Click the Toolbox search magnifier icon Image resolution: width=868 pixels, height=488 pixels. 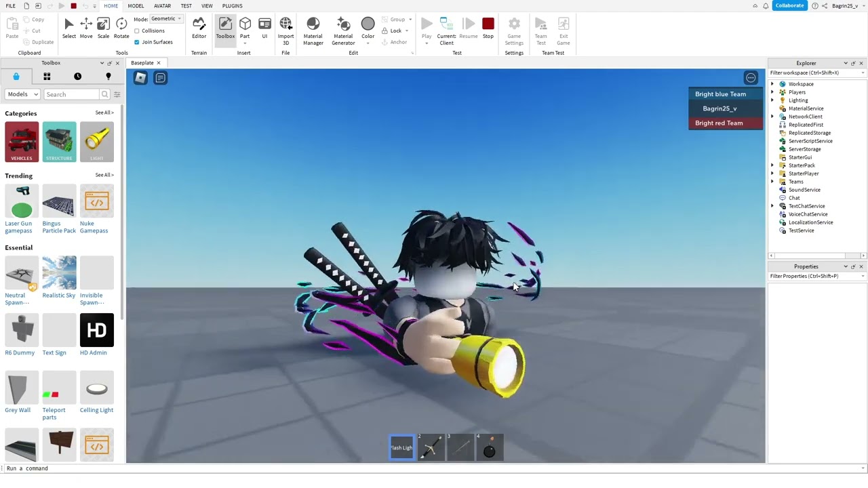point(104,94)
